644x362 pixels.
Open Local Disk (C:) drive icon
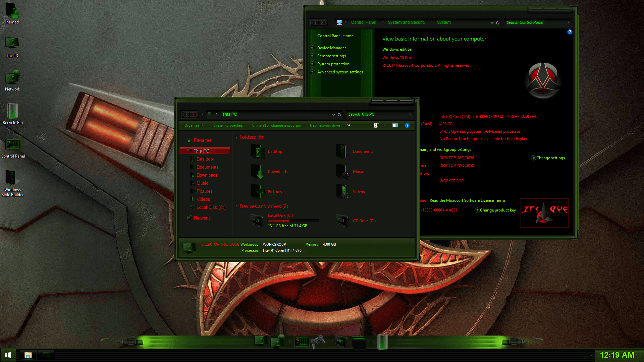[256, 220]
